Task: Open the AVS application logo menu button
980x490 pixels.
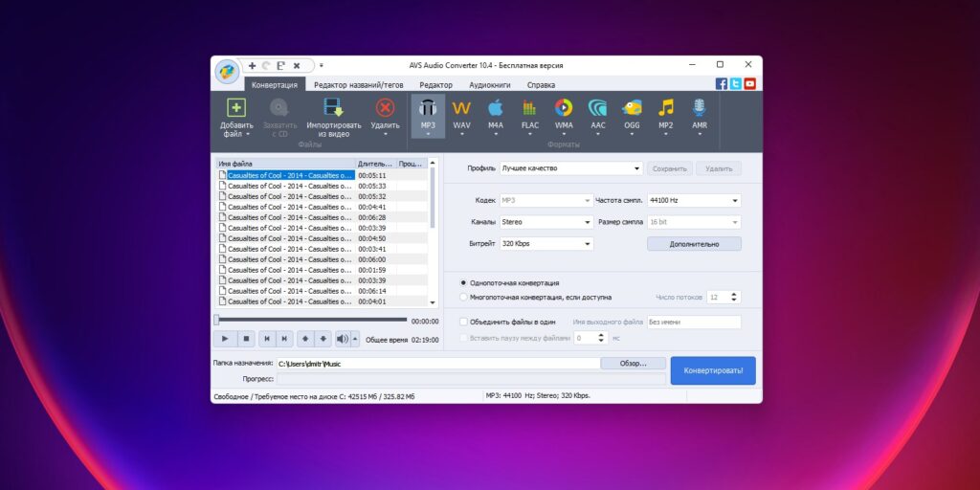Action: click(x=227, y=71)
